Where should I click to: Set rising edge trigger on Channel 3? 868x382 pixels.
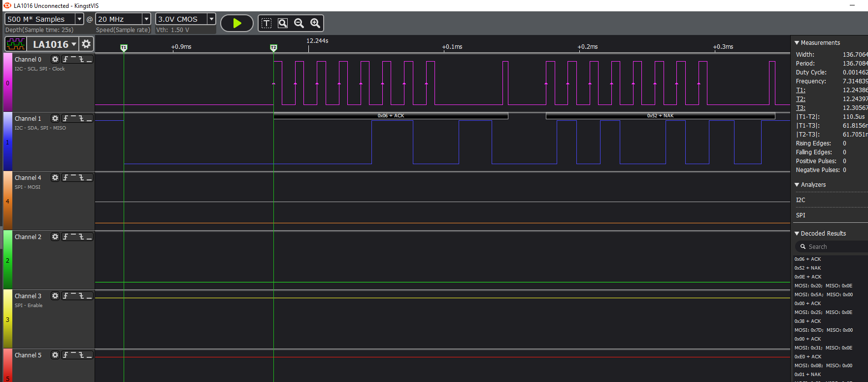(66, 296)
